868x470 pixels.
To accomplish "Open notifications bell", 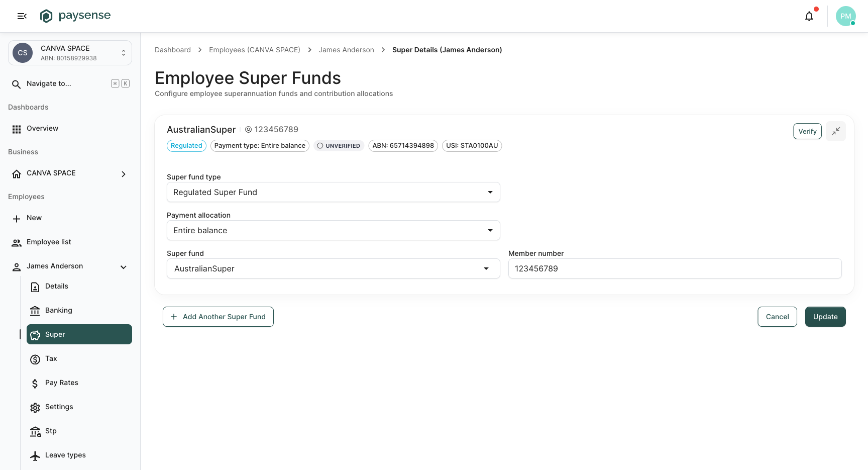I will coord(809,16).
